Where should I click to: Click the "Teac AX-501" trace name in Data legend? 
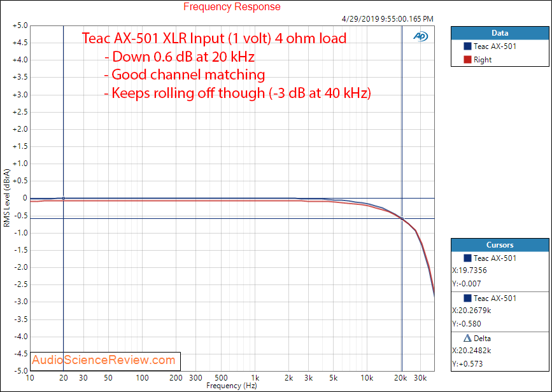pyautogui.click(x=495, y=46)
